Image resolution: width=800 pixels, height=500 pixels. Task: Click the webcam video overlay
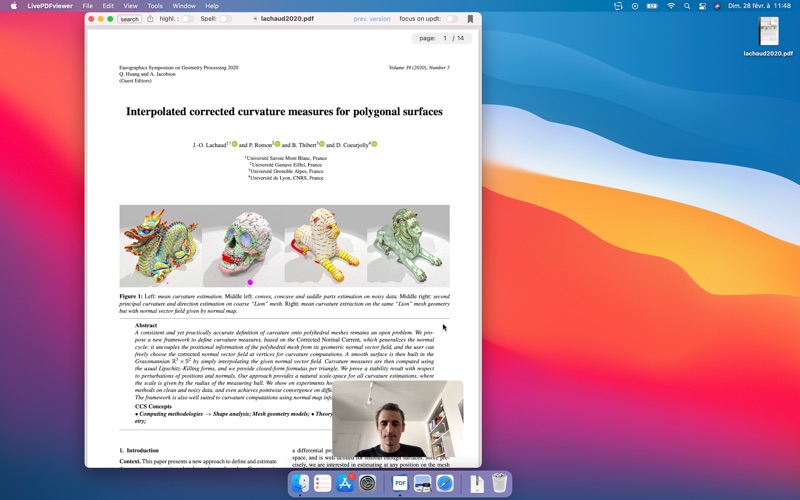397,418
